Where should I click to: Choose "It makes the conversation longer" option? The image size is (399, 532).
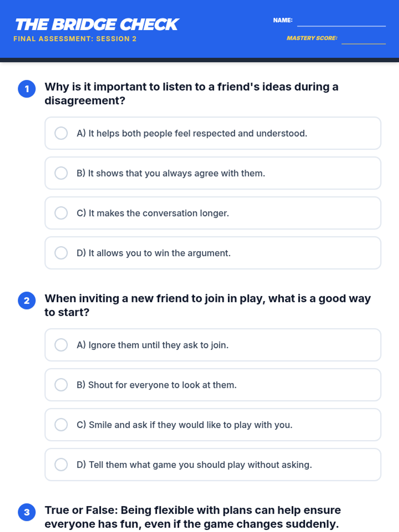[x=61, y=213]
